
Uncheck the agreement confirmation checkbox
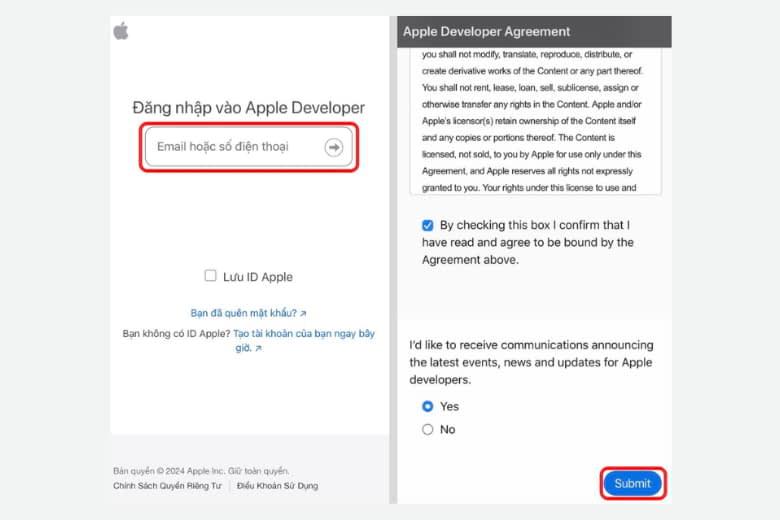click(x=427, y=225)
